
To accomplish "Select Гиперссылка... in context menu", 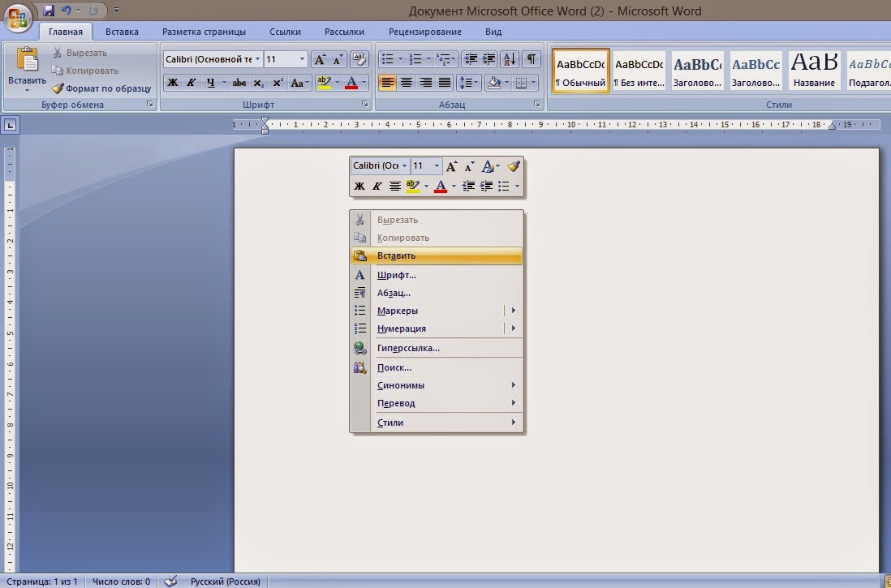I will [x=437, y=348].
